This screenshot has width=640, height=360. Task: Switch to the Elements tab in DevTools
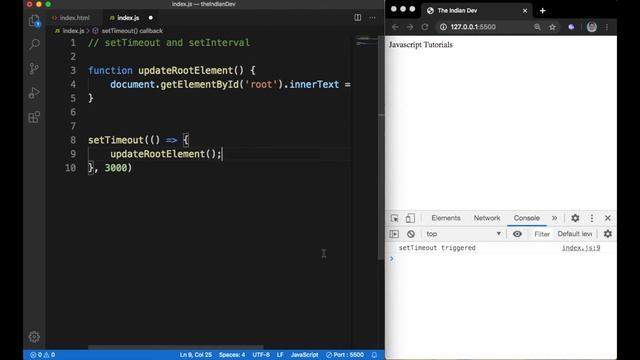tap(446, 218)
